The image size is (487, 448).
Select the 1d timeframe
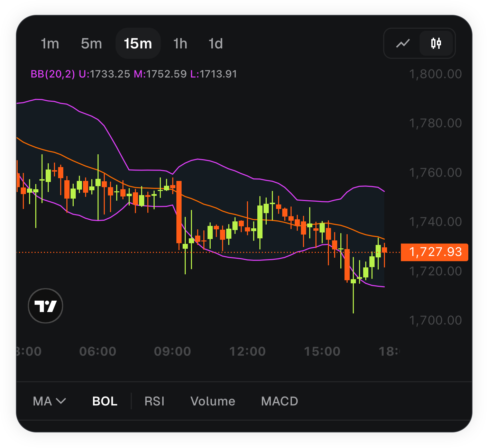(x=215, y=44)
